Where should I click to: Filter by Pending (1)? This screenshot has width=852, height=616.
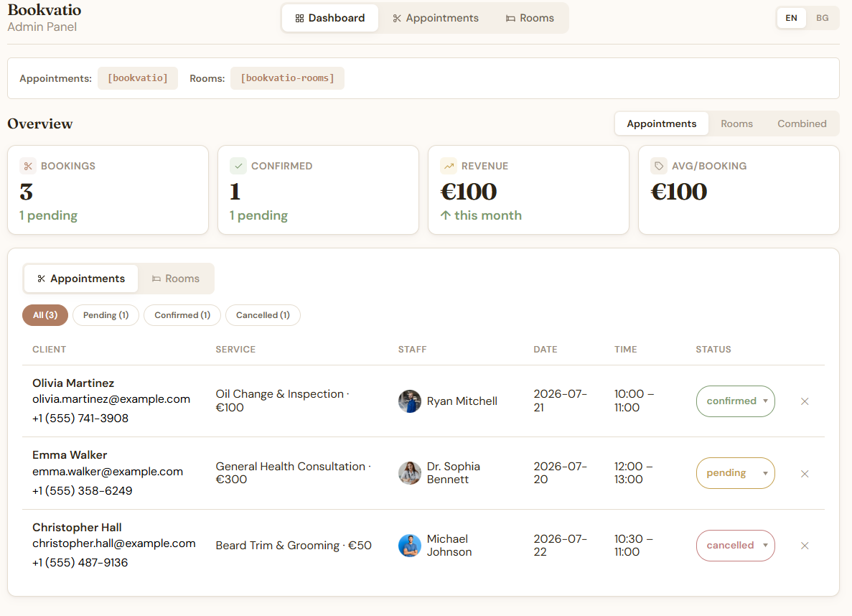coord(106,315)
